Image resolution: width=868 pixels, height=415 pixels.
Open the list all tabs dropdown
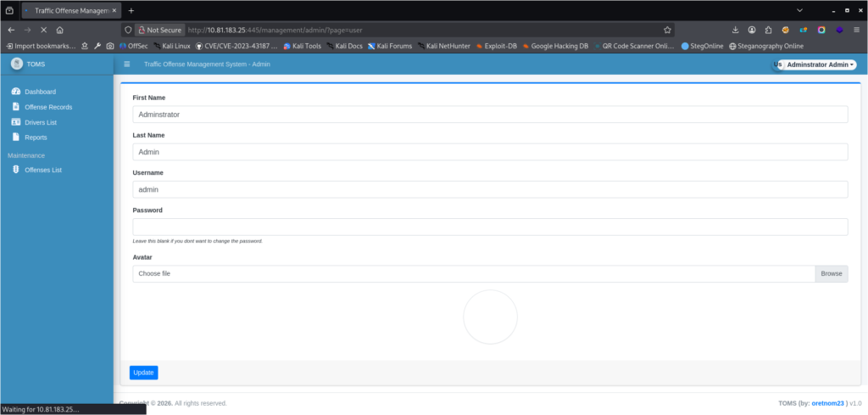(798, 10)
